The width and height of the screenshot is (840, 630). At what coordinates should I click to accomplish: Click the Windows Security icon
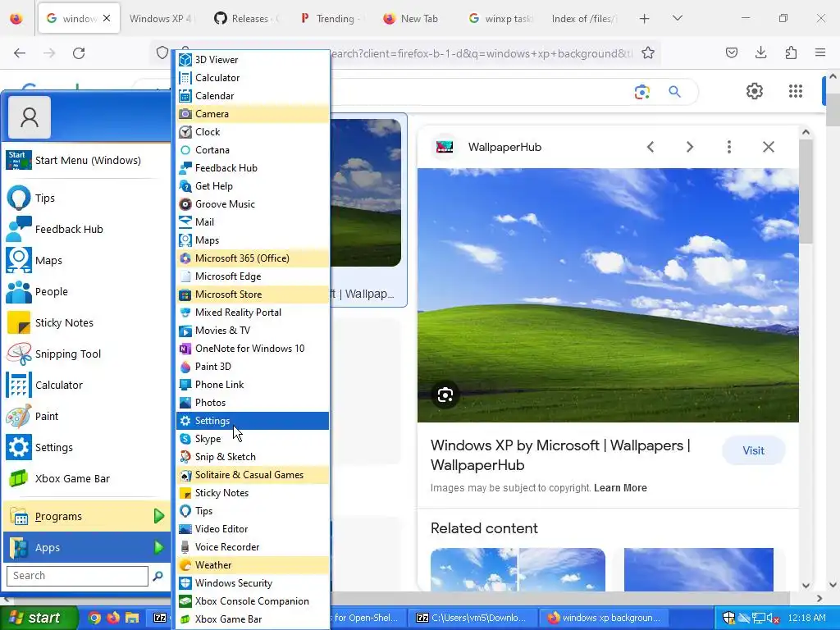pos(185,583)
